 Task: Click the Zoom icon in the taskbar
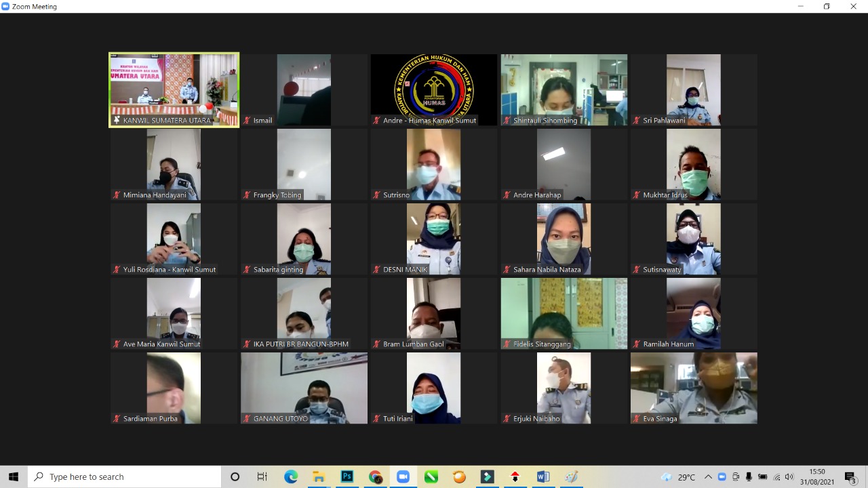403,476
